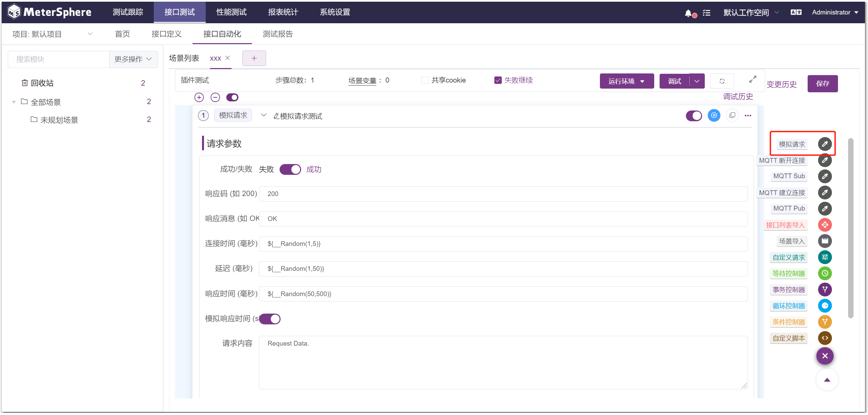The height and width of the screenshot is (415, 868).
Task: Switch to 报表统计 menu
Action: (x=283, y=12)
